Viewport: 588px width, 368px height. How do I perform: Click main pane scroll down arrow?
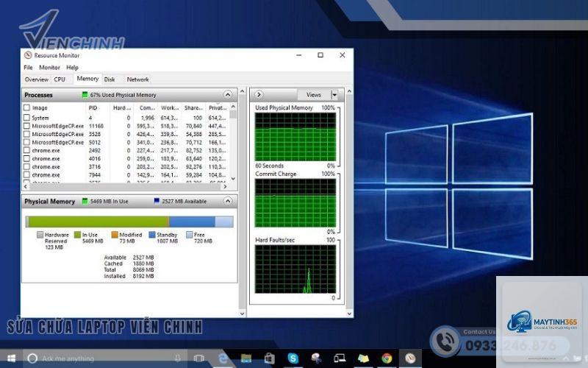tap(243, 314)
